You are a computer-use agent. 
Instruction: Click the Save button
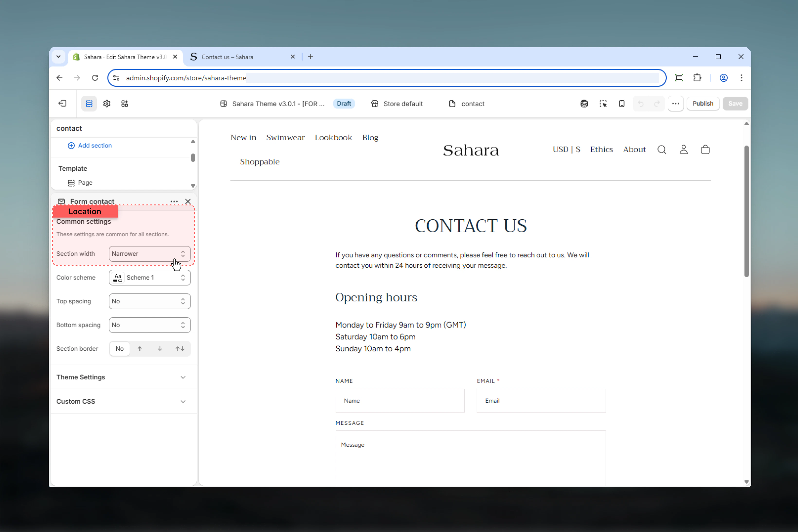click(735, 103)
